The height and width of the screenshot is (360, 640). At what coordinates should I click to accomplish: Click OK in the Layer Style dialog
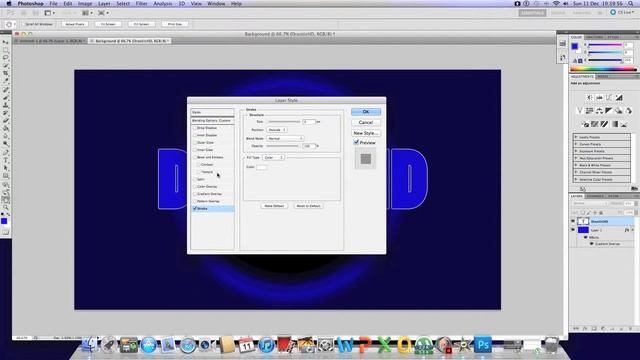point(366,111)
